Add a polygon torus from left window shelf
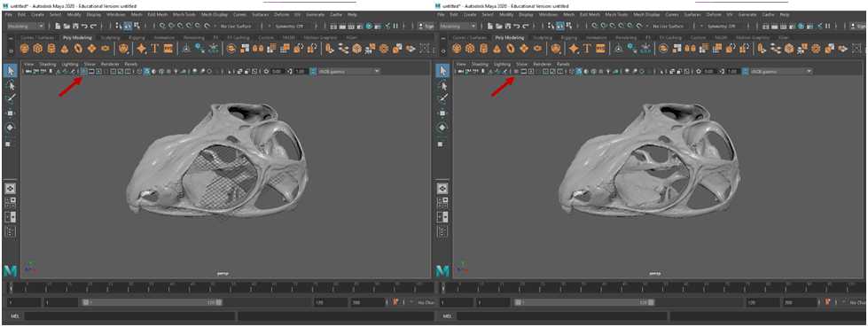The image size is (868, 327). click(78, 49)
